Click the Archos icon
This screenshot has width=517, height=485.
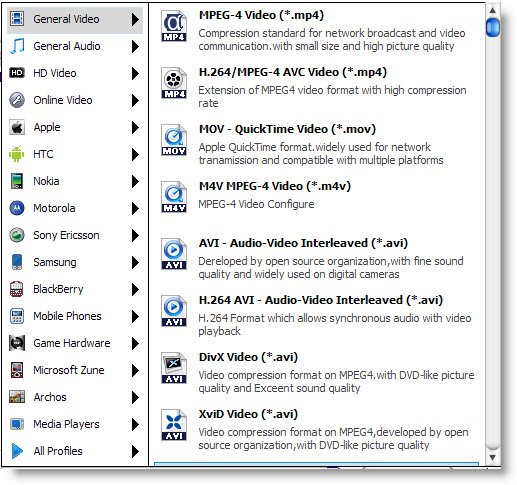click(17, 397)
